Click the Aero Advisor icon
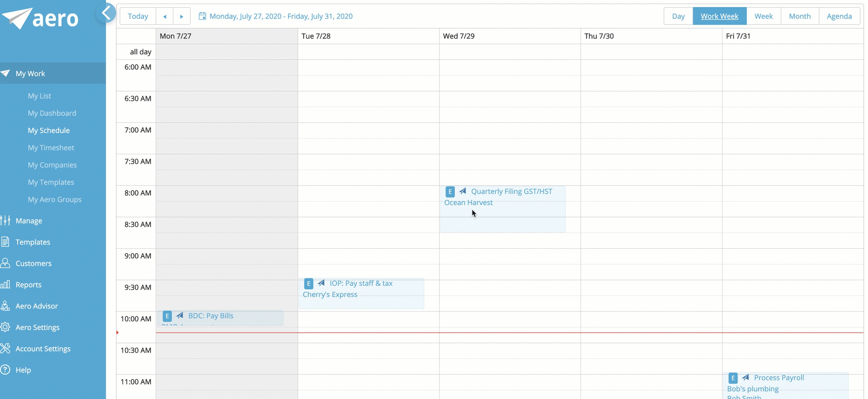This screenshot has height=399, width=868. point(6,306)
